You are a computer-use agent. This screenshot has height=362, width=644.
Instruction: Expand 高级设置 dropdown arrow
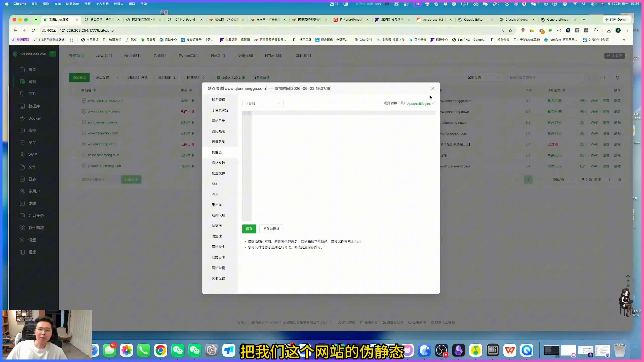(116, 78)
